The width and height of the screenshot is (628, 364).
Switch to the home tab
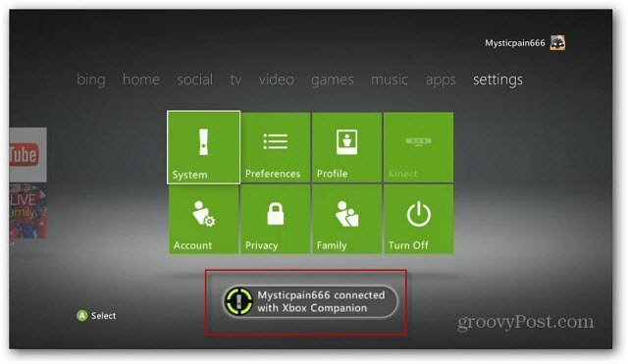(x=141, y=79)
